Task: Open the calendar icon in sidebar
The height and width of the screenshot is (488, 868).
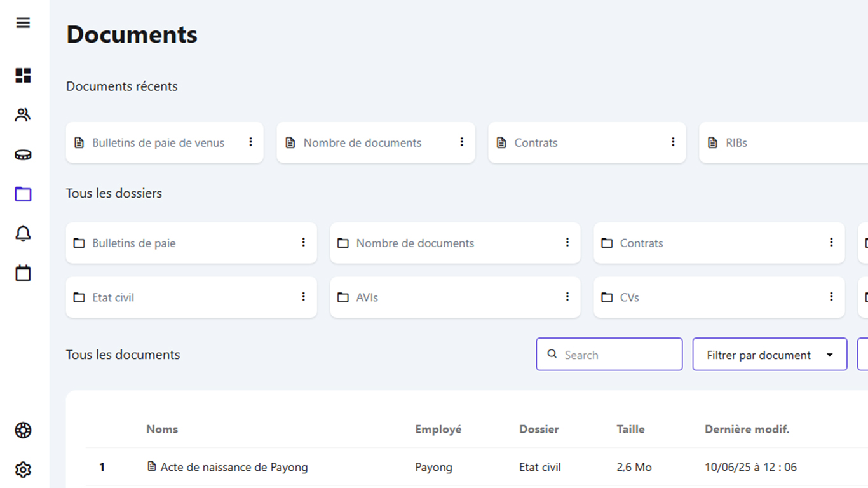Action: 23,273
